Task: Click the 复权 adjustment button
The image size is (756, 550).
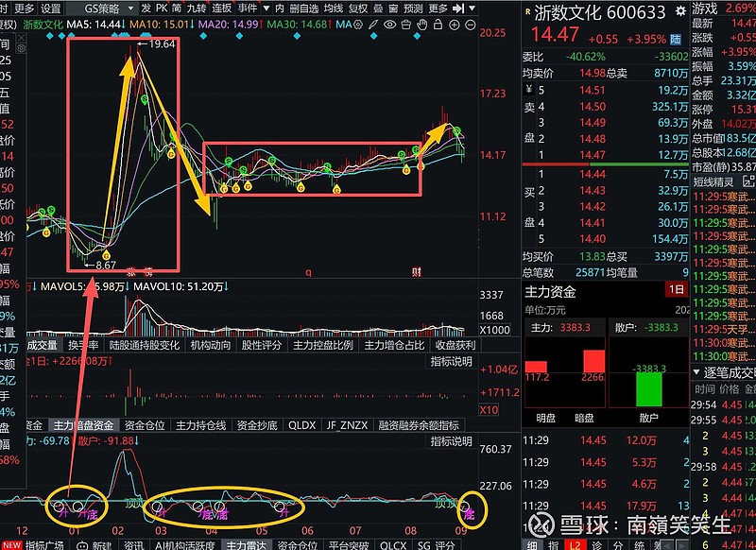Action: 358,9
